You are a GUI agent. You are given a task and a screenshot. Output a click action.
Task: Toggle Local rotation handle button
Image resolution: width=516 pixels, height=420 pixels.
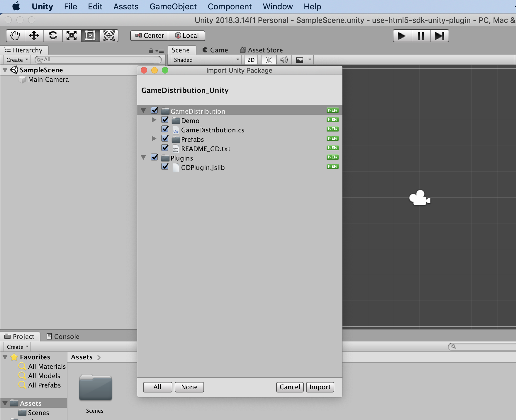[186, 36]
